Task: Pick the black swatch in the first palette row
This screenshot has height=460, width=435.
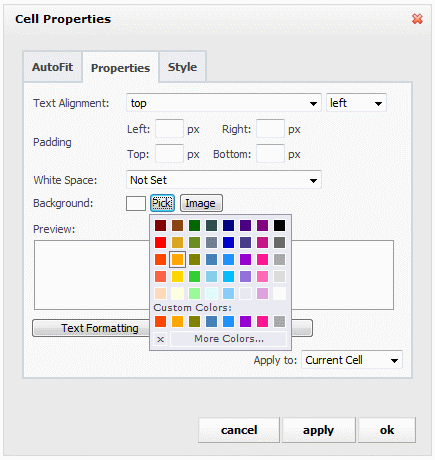Action: pyautogui.click(x=279, y=225)
